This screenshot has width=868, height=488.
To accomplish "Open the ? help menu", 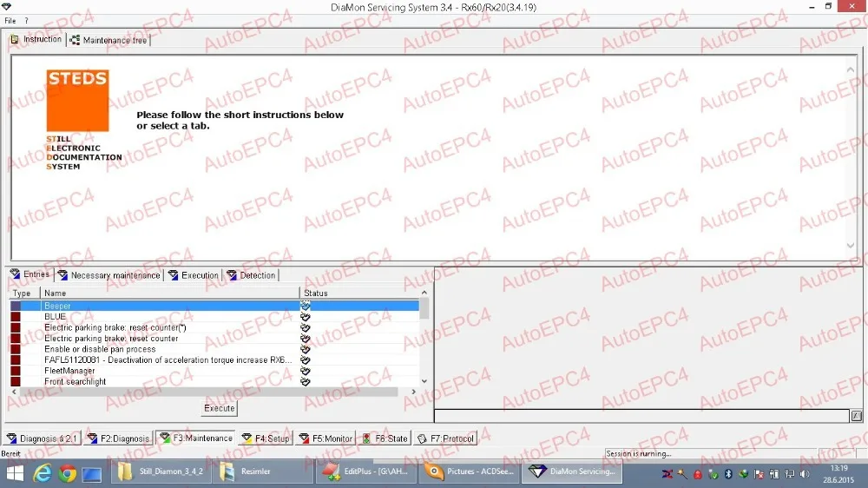I will [26, 21].
